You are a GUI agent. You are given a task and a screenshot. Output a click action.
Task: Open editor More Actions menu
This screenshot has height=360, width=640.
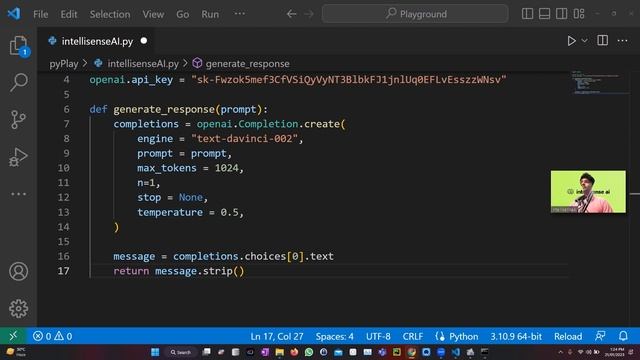coord(622,40)
